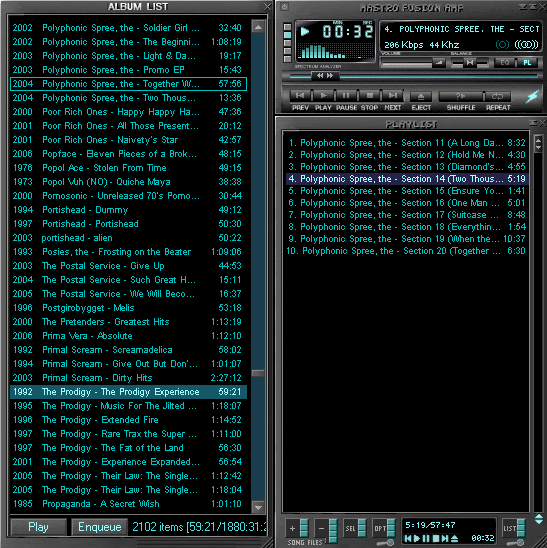Image resolution: width=547 pixels, height=548 pixels.
Task: Click the Enqueue button in Album List
Action: [x=100, y=527]
